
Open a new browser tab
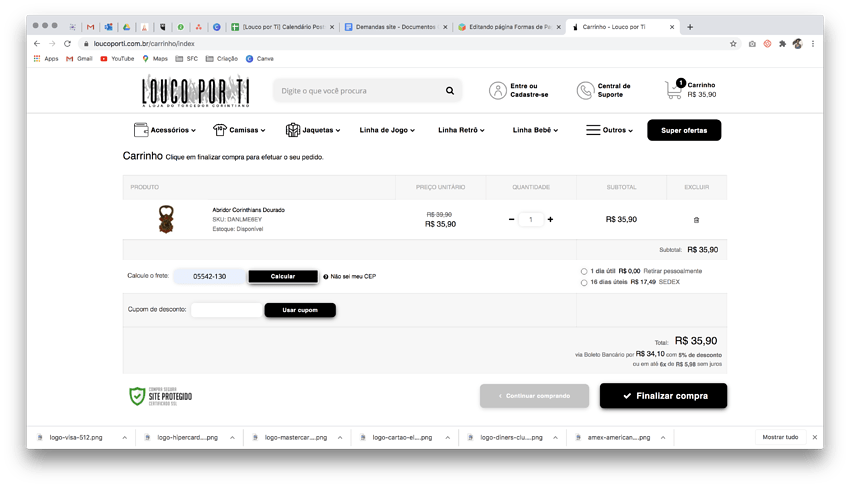click(690, 27)
